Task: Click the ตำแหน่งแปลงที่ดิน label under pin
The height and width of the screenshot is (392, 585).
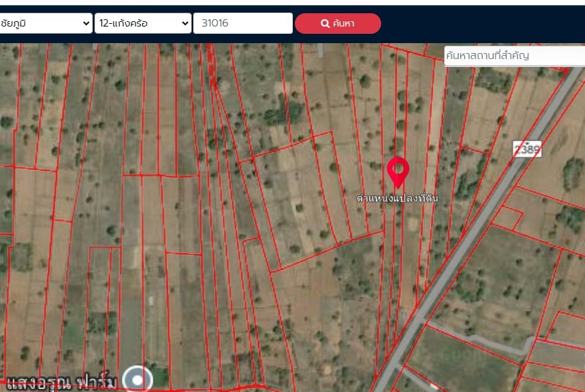Action: [x=397, y=198]
